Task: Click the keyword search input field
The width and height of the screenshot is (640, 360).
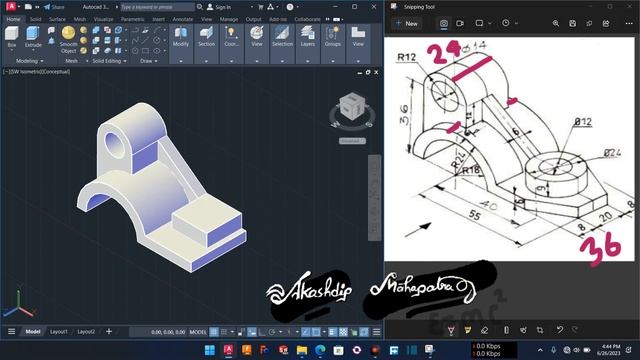Action: 157,7
